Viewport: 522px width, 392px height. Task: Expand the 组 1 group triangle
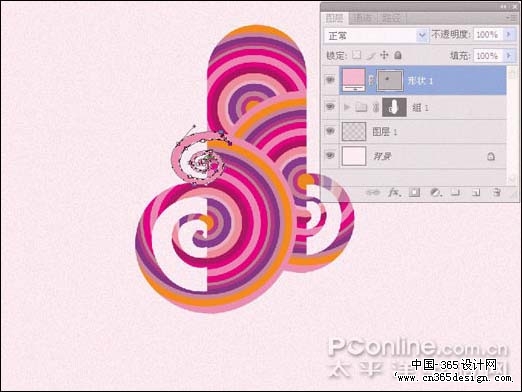pos(347,107)
